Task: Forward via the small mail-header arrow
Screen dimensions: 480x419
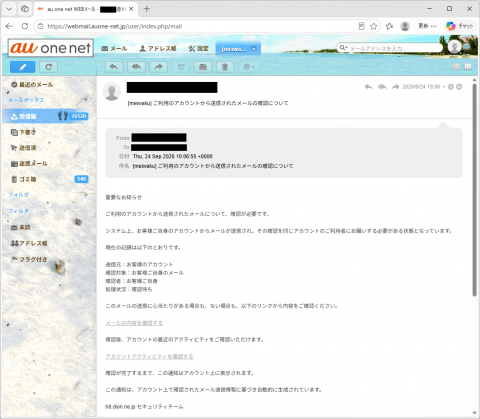Action: point(395,87)
